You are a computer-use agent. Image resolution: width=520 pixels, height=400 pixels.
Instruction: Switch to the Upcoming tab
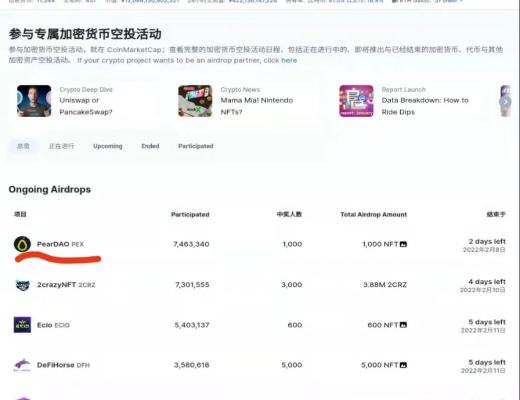tap(108, 146)
